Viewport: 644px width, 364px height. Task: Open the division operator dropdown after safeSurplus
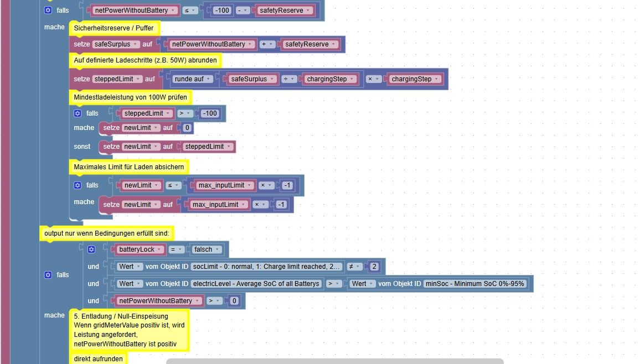(x=288, y=79)
